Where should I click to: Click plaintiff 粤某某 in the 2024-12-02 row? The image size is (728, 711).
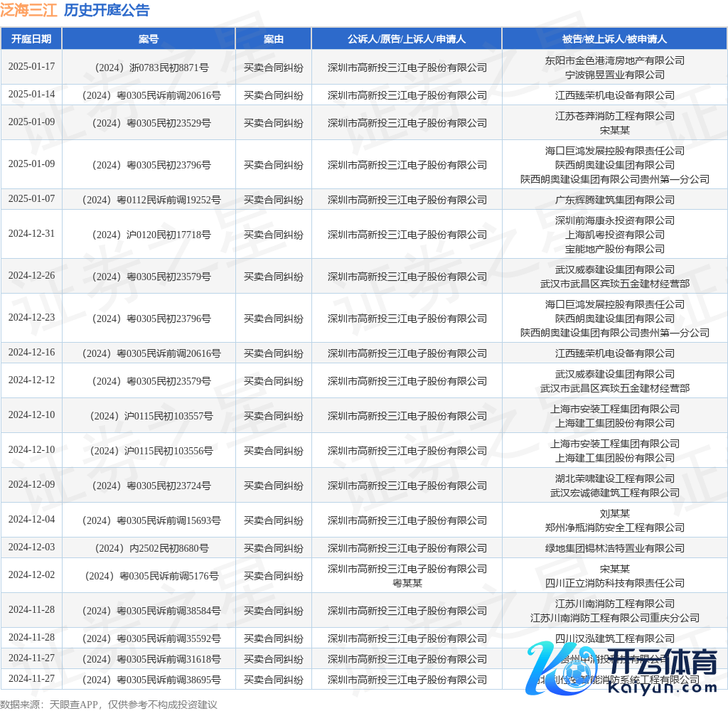(407, 583)
